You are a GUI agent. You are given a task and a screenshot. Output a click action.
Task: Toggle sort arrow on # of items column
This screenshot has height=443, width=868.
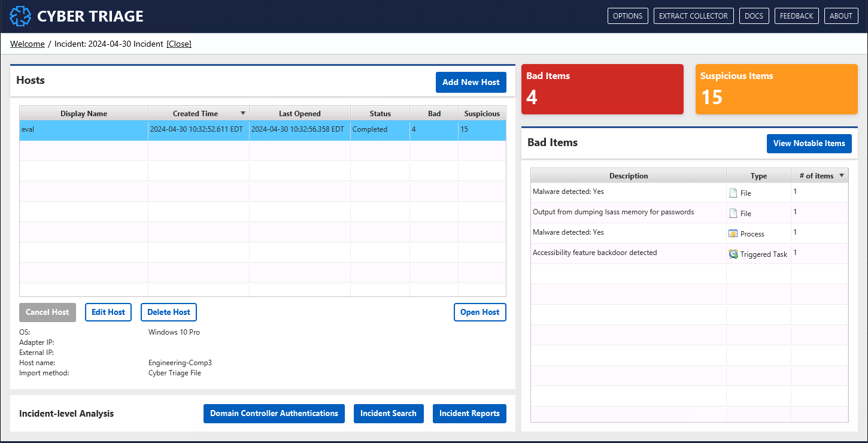pos(841,175)
